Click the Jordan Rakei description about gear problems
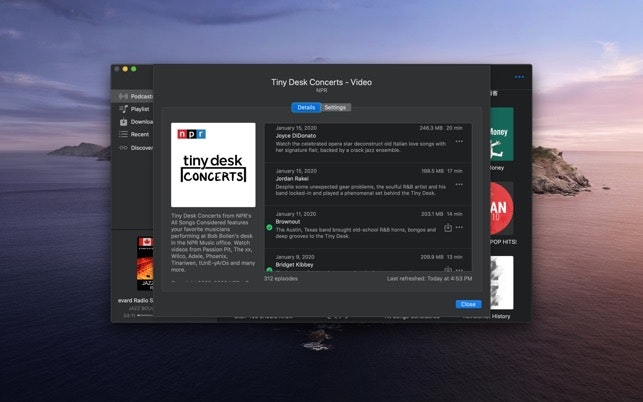The width and height of the screenshot is (643, 402). 361,190
